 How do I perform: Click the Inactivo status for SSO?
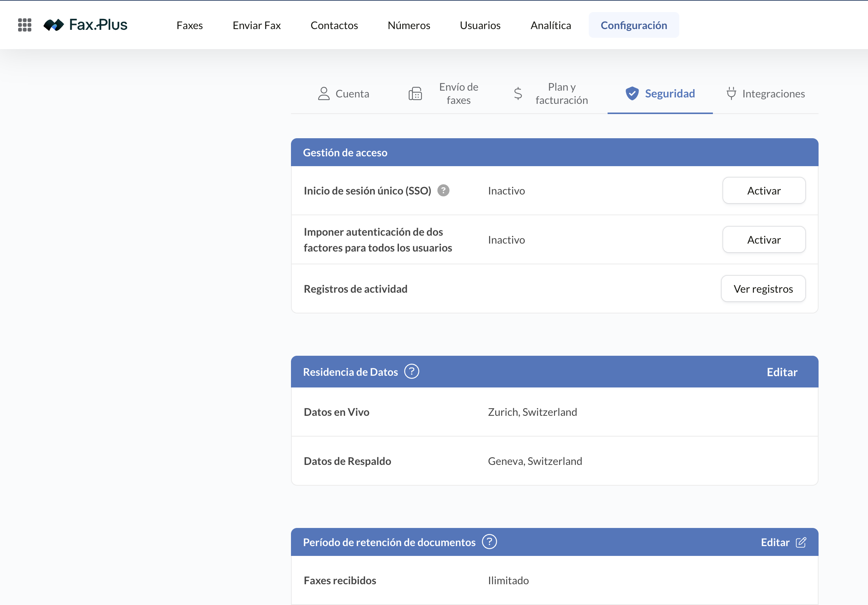(506, 191)
